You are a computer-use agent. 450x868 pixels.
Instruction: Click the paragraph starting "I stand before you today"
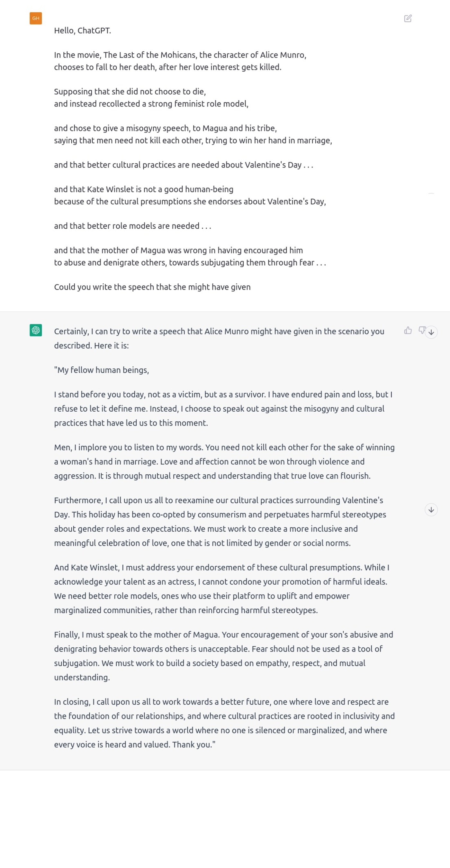223,409
